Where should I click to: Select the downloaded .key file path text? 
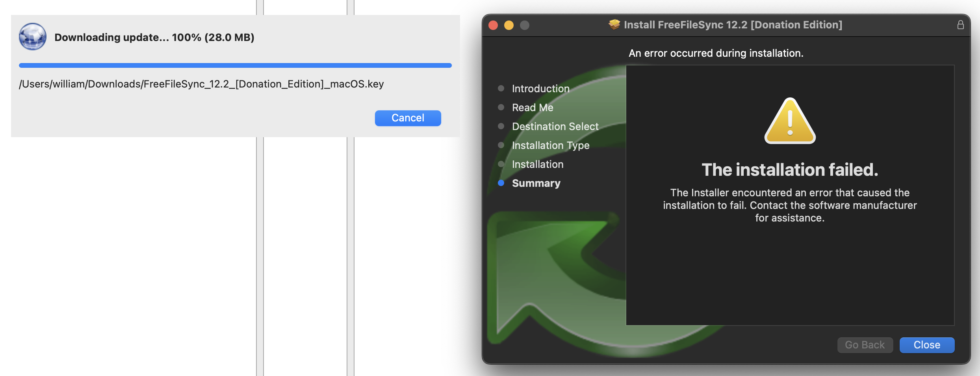point(201,84)
